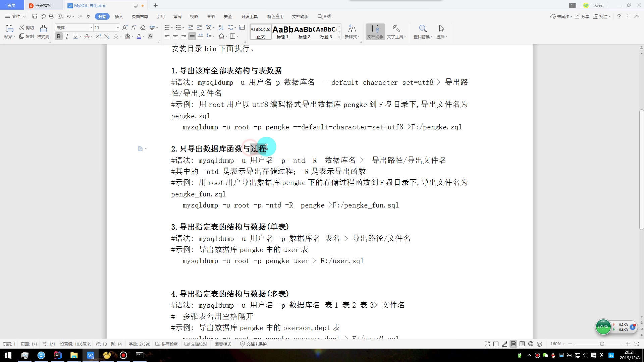
Task: Click the zoom slider handle
Action: 602,344
